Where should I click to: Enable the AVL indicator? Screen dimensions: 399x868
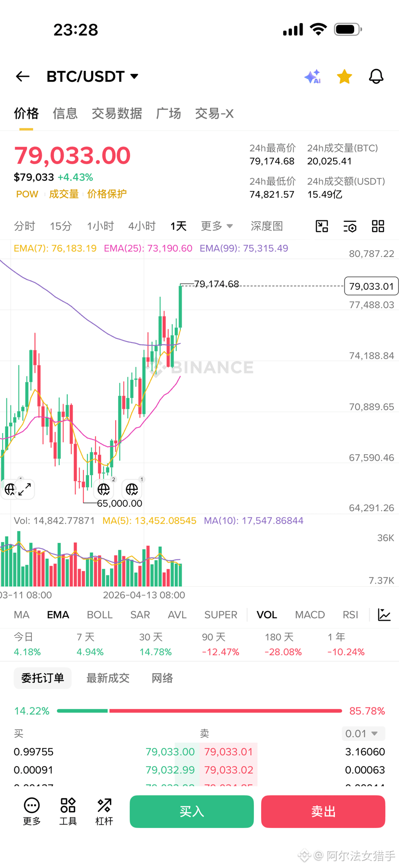[177, 615]
